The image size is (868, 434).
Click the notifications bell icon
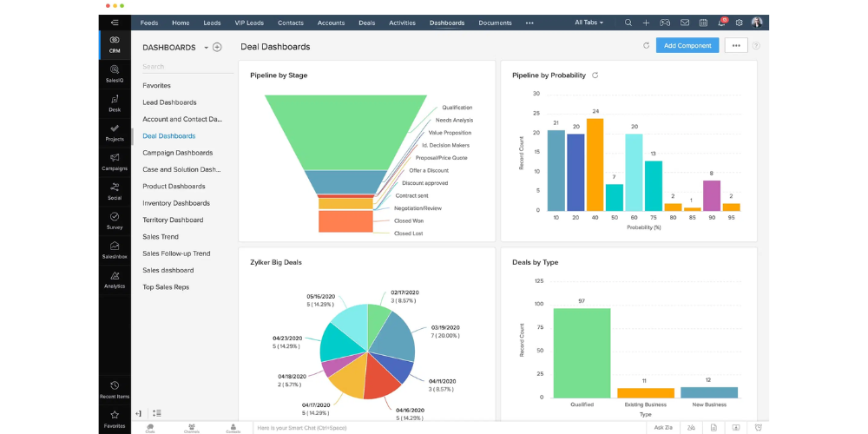click(x=720, y=23)
